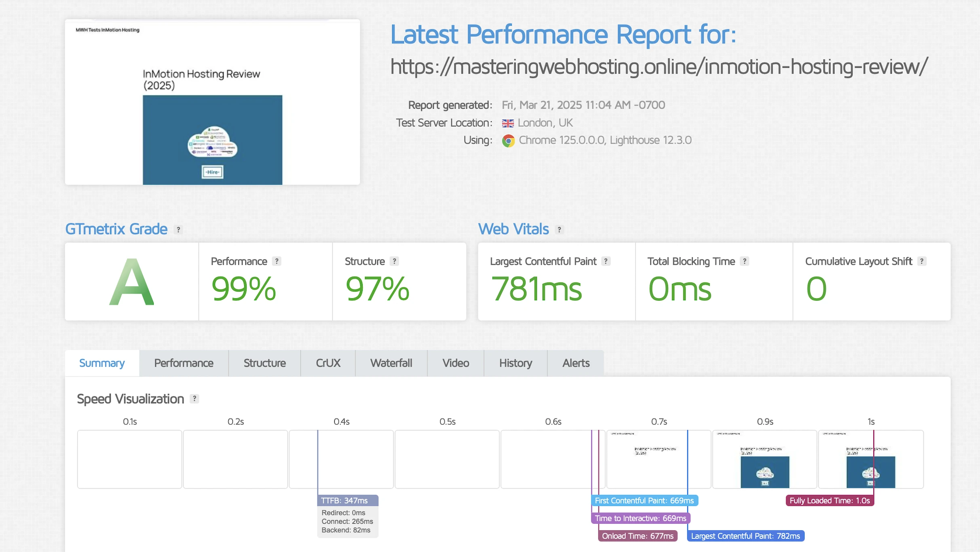This screenshot has height=552, width=980.
Task: Switch to the Performance tab
Action: (184, 363)
